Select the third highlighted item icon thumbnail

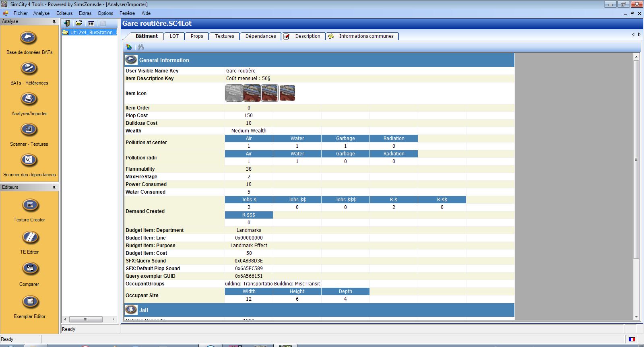coord(270,93)
